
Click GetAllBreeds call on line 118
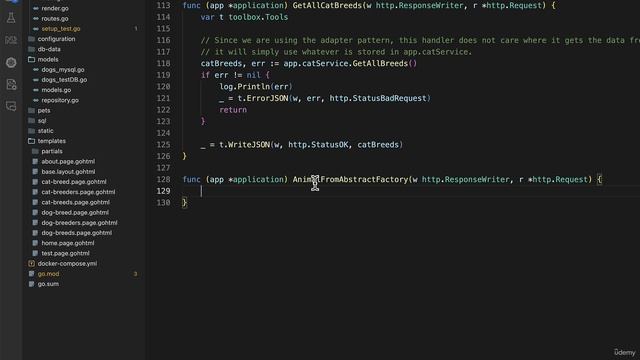[x=380, y=64]
